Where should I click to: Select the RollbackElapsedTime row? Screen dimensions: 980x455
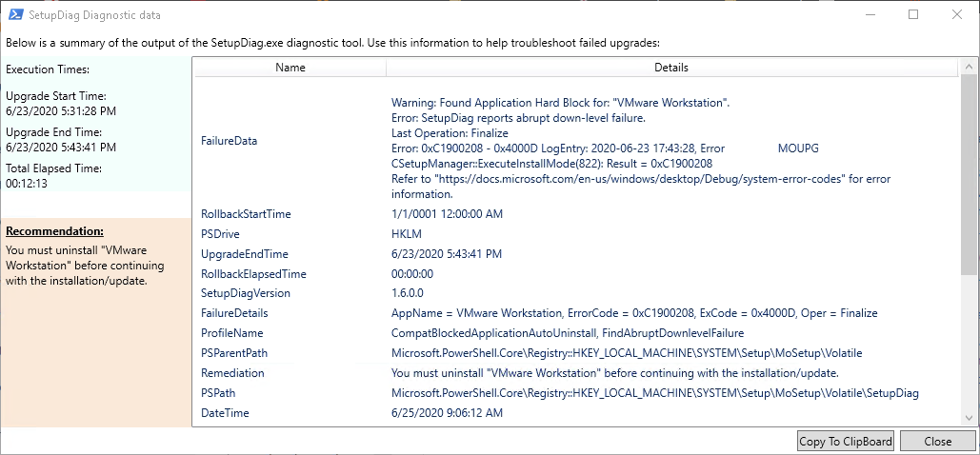tap(575, 274)
